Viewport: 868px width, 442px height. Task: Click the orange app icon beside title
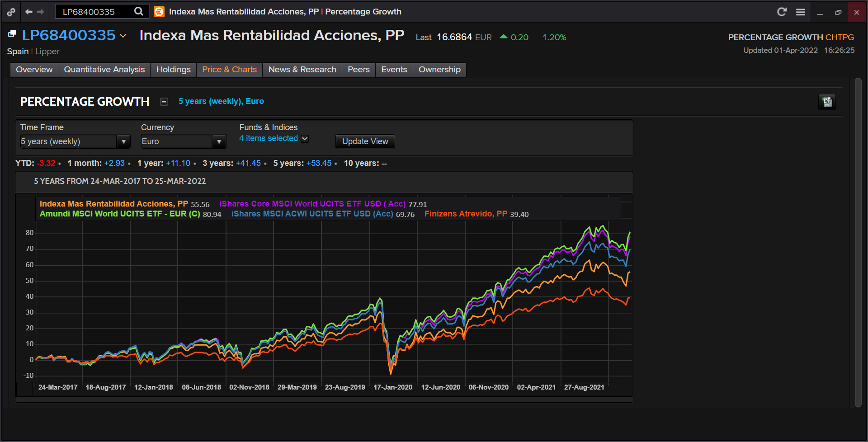[x=159, y=12]
